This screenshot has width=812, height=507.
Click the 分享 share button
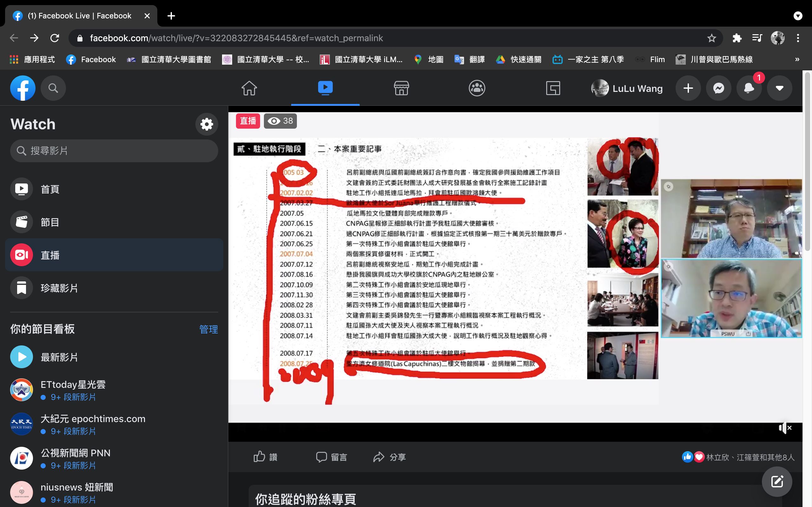389,457
